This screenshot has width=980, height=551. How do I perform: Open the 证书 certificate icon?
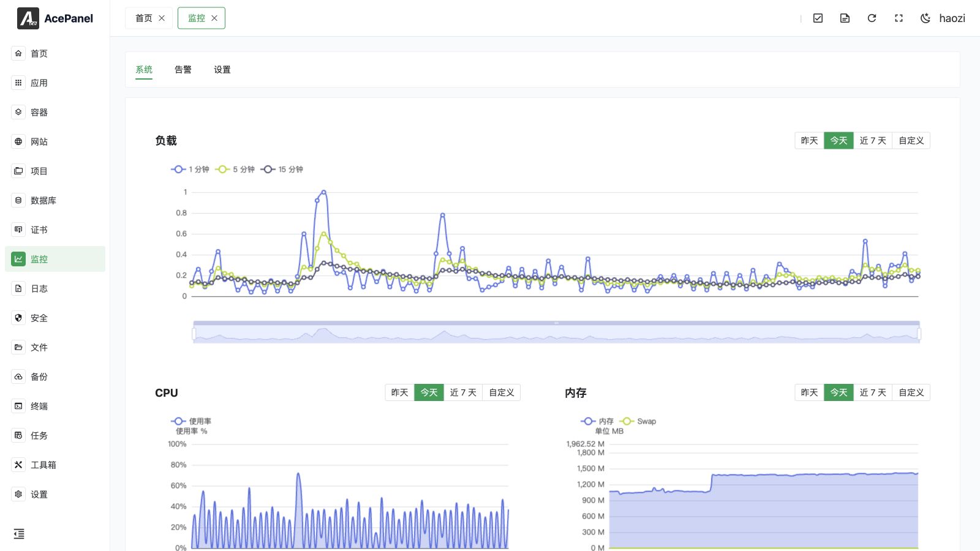coord(18,230)
